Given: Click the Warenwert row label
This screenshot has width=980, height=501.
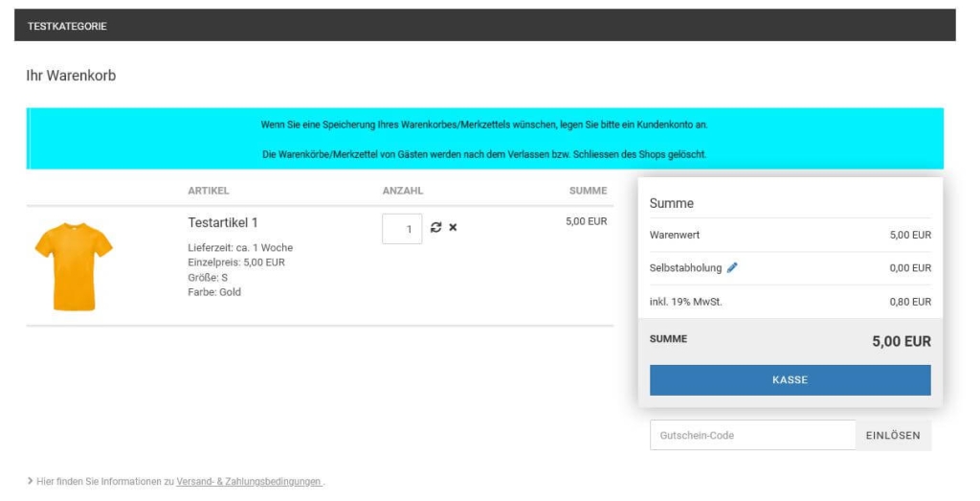Looking at the screenshot, I should coord(675,235).
